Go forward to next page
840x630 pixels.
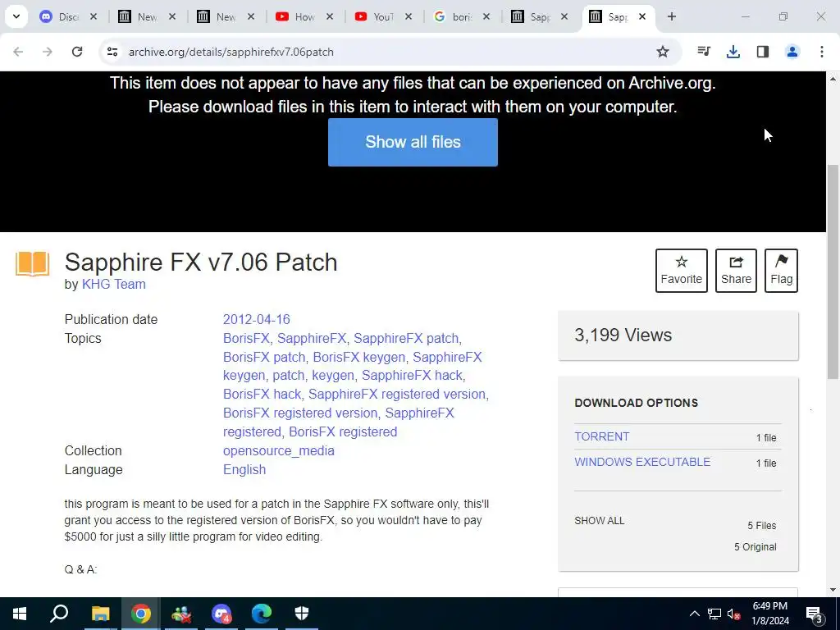(48, 52)
